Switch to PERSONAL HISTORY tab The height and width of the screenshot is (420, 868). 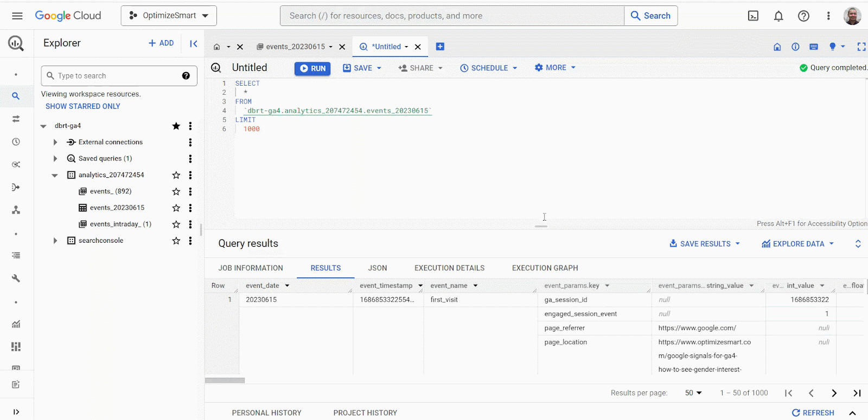coord(266,413)
